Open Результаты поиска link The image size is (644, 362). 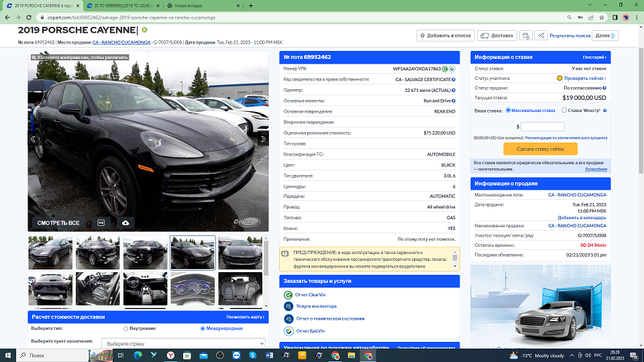(x=570, y=36)
